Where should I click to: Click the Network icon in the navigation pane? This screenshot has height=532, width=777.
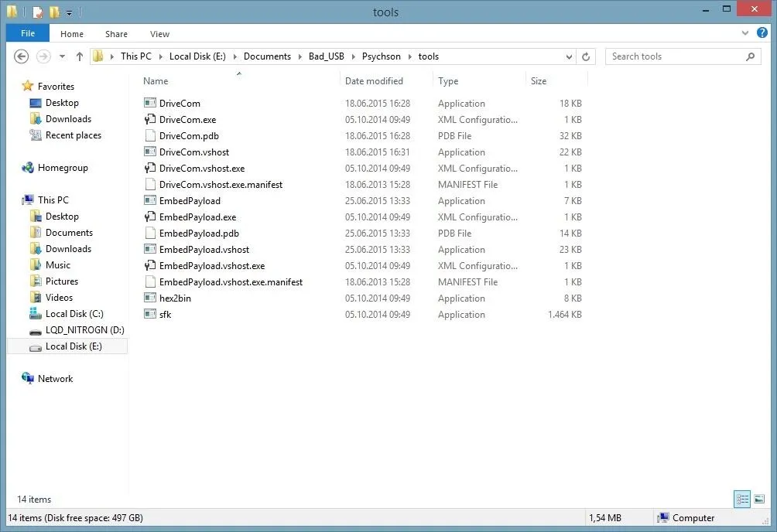pos(28,378)
